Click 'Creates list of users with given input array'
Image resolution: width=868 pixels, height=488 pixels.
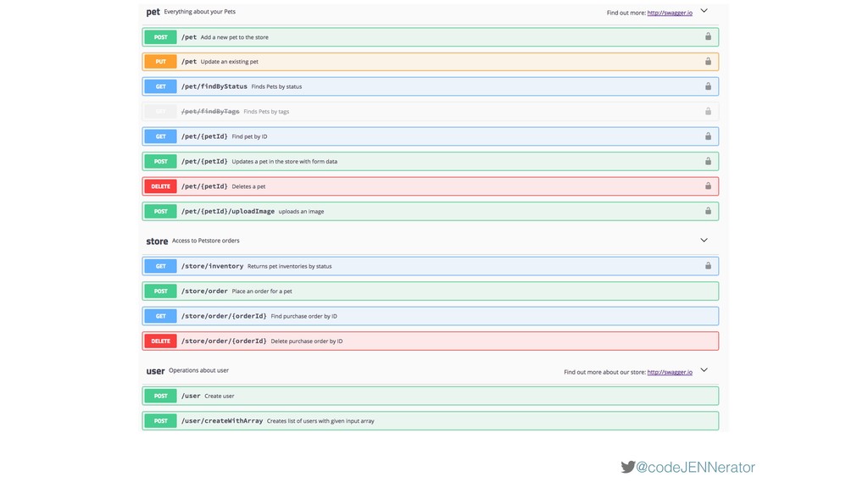(x=320, y=421)
